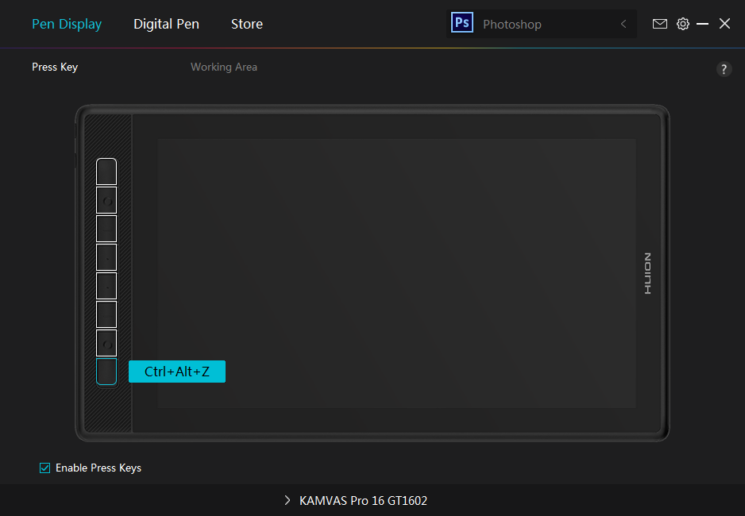Click the Ctrl+Alt+Z shortcut button

(x=177, y=371)
